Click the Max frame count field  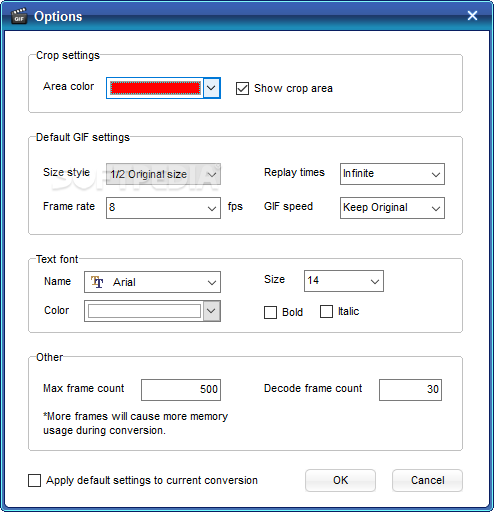click(x=181, y=390)
